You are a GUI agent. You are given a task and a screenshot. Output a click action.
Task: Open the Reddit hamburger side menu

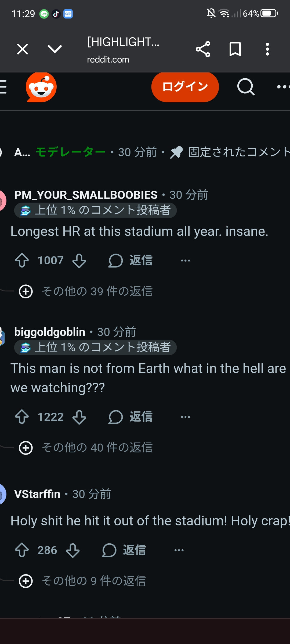tap(3, 87)
